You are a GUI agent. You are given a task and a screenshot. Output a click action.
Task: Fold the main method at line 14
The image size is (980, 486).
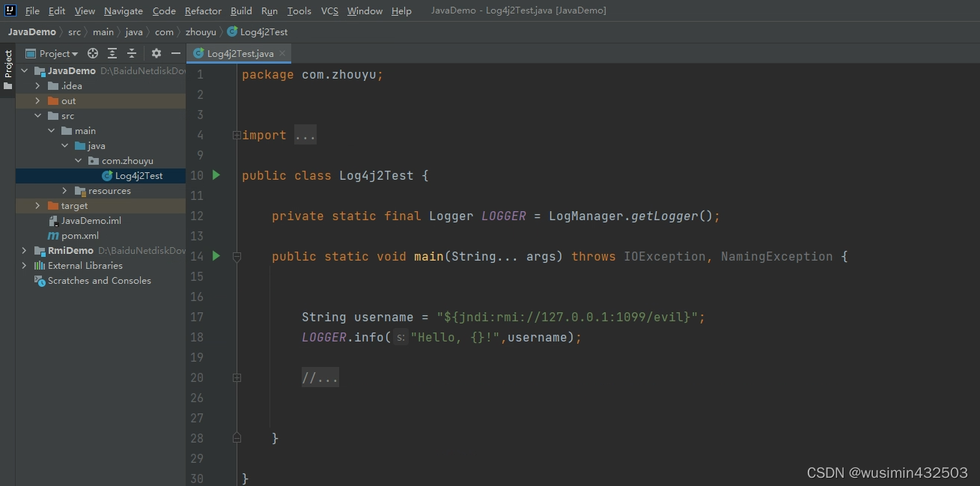[237, 257]
